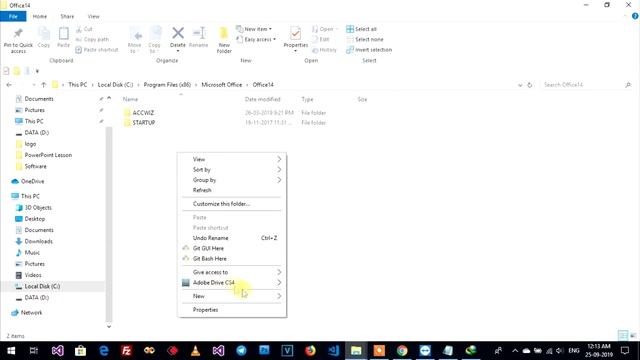The width and height of the screenshot is (640, 360).
Task: Click the Rename ribbon icon
Action: click(199, 33)
